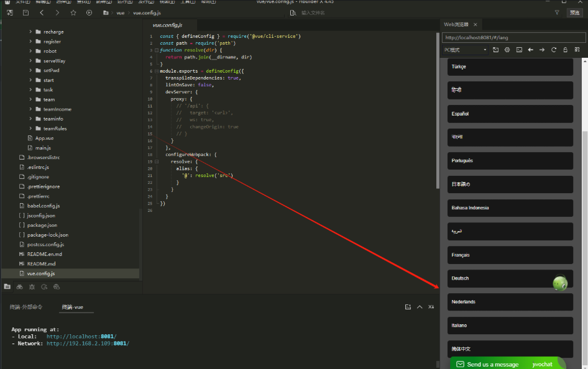
Task: Click the vue breadcrumb segment
Action: pyautogui.click(x=121, y=13)
